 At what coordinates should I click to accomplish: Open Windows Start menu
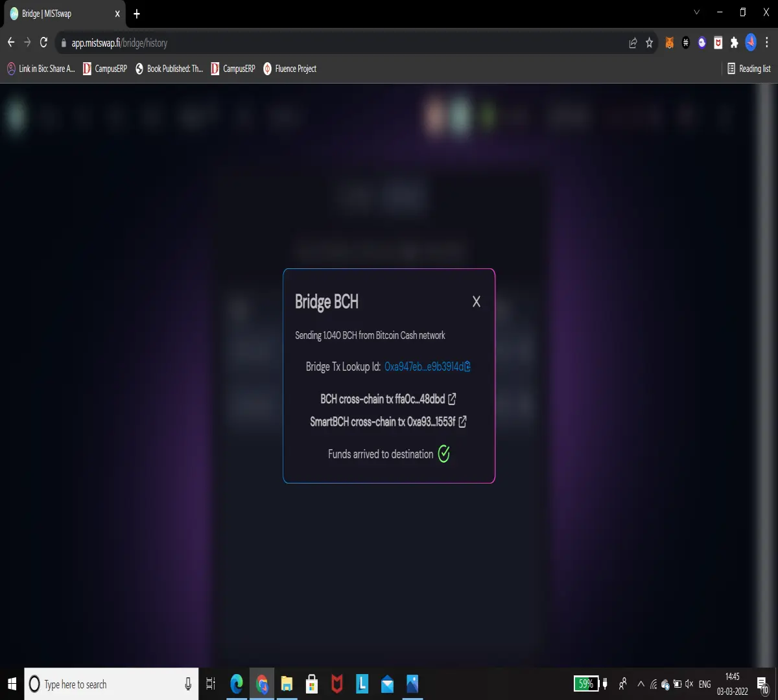(12, 684)
